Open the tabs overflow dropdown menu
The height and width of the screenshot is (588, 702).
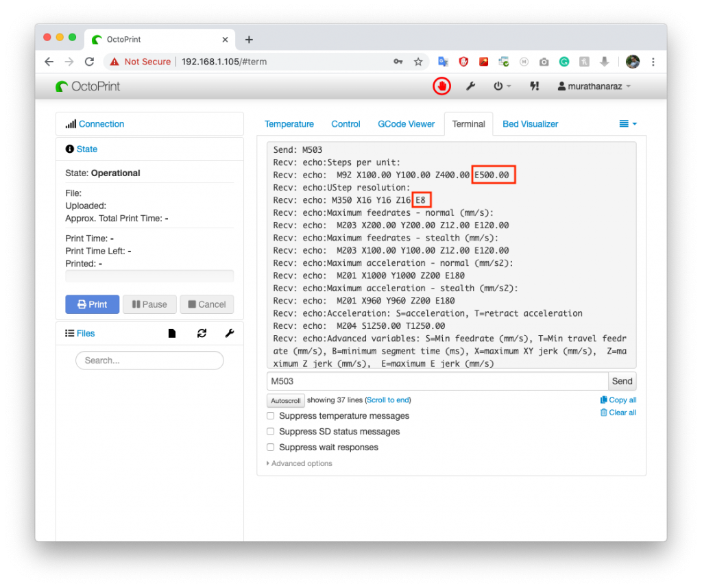coord(628,123)
